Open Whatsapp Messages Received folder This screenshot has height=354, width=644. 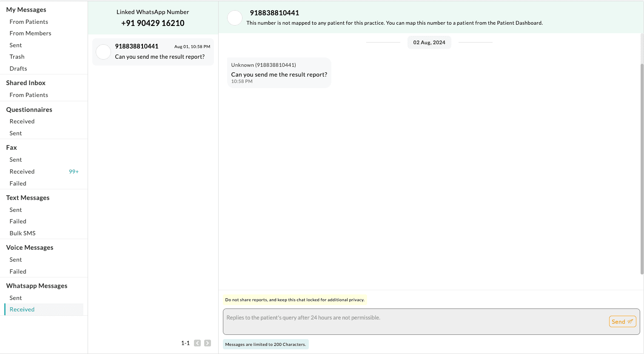pos(22,309)
